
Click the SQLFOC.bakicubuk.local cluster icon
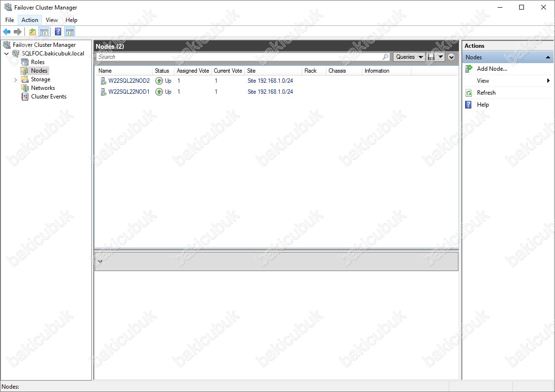[x=16, y=54]
